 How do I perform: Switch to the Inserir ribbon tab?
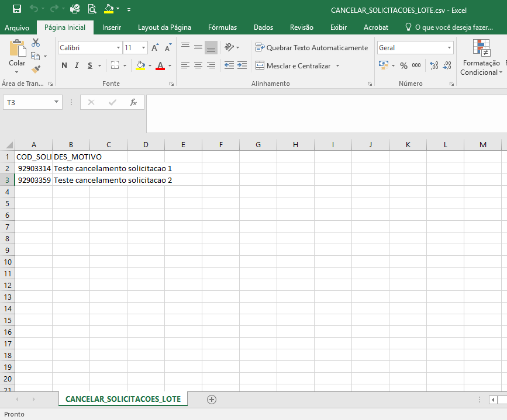tap(112, 27)
